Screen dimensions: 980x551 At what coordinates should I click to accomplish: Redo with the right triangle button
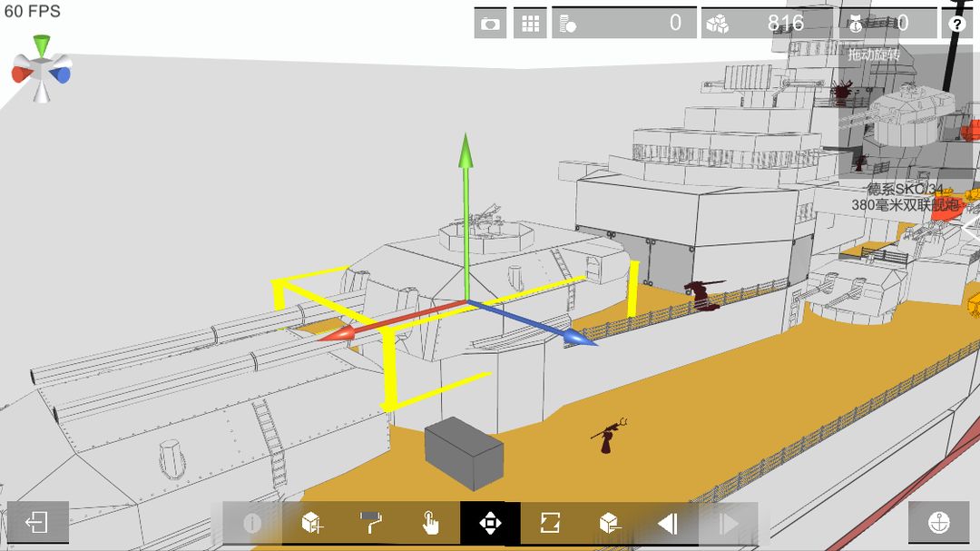point(728,523)
